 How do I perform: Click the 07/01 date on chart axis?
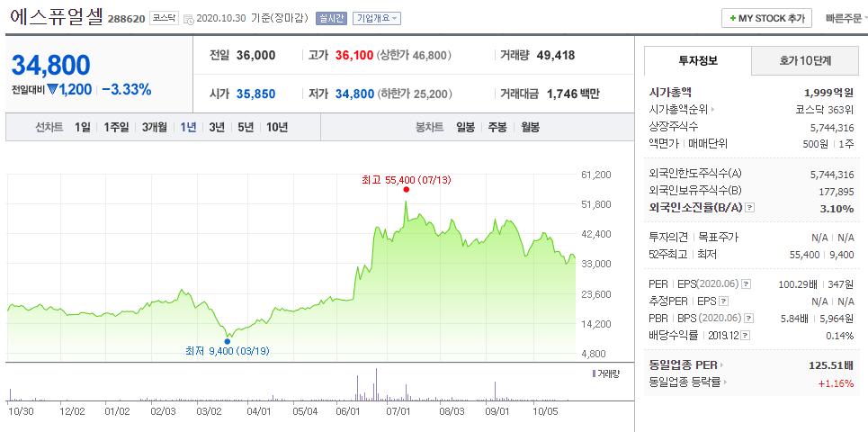(x=398, y=411)
